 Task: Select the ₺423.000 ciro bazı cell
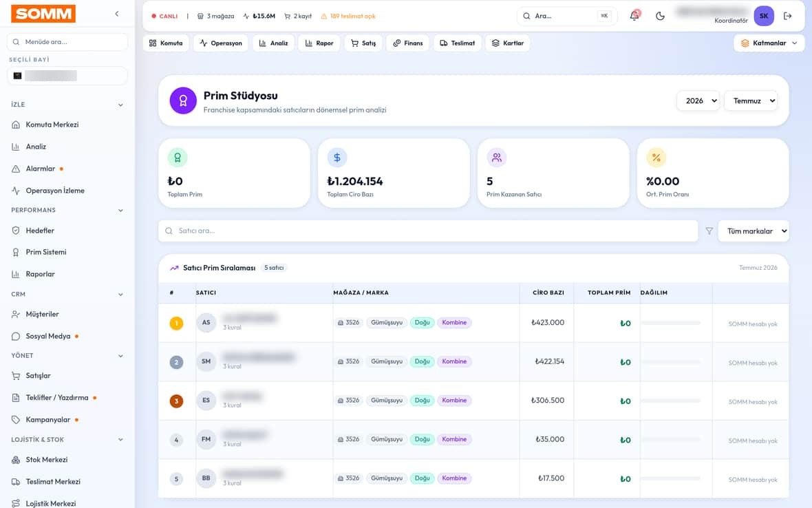click(x=547, y=323)
